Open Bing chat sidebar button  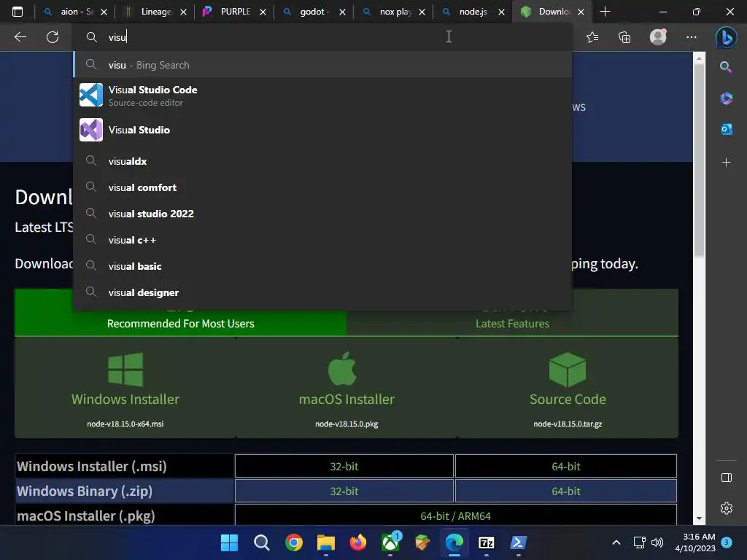(x=726, y=37)
